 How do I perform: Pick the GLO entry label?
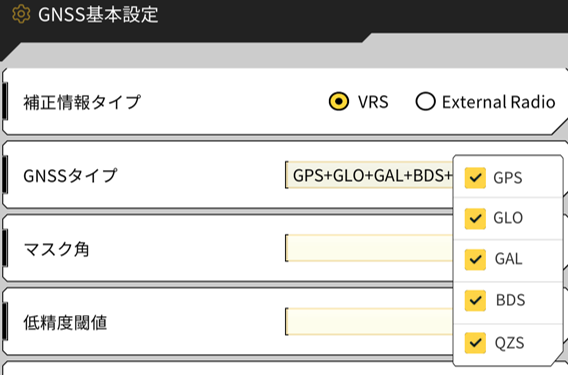tap(508, 218)
